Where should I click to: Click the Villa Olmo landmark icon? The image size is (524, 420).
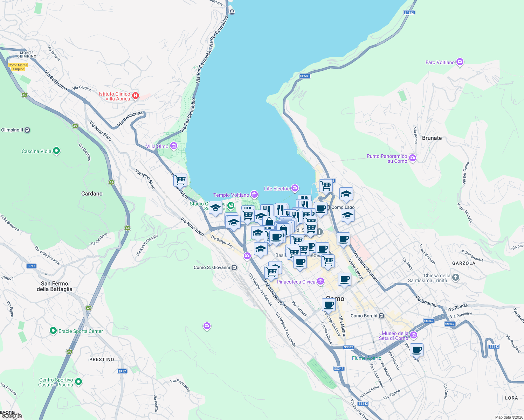point(173,146)
